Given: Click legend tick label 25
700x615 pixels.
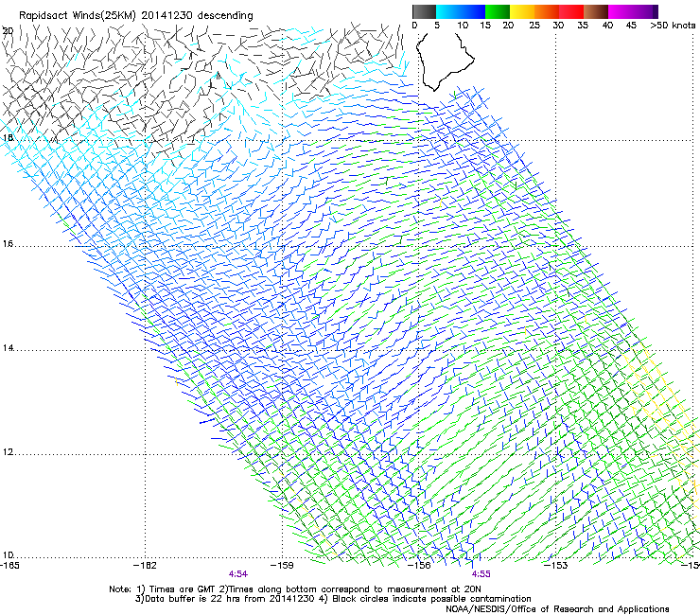Looking at the screenshot, I should coord(534,26).
